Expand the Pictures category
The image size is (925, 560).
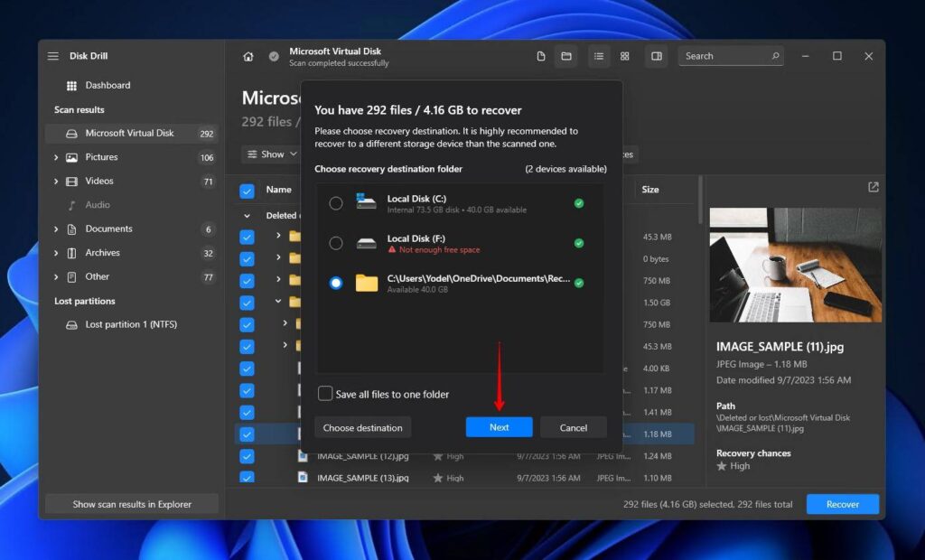57,157
